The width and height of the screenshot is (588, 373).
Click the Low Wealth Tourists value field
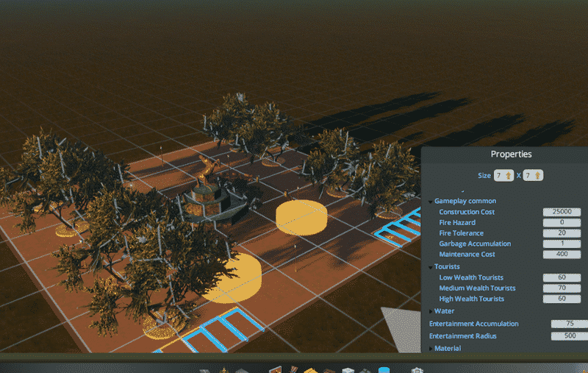562,277
